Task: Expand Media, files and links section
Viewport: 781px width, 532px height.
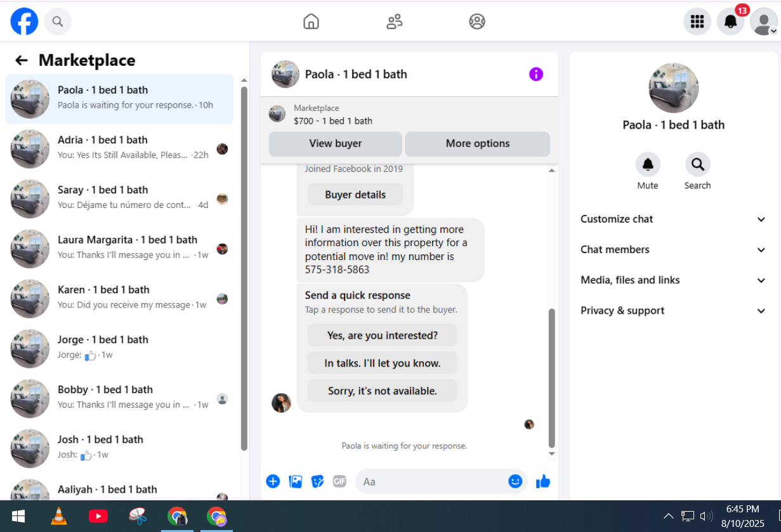Action: coord(673,280)
